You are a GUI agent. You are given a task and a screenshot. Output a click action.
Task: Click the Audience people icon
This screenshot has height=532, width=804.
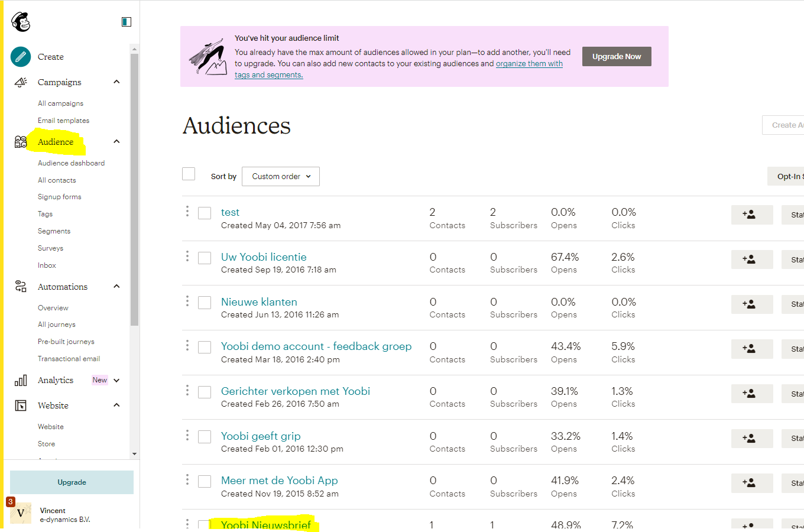(x=21, y=142)
